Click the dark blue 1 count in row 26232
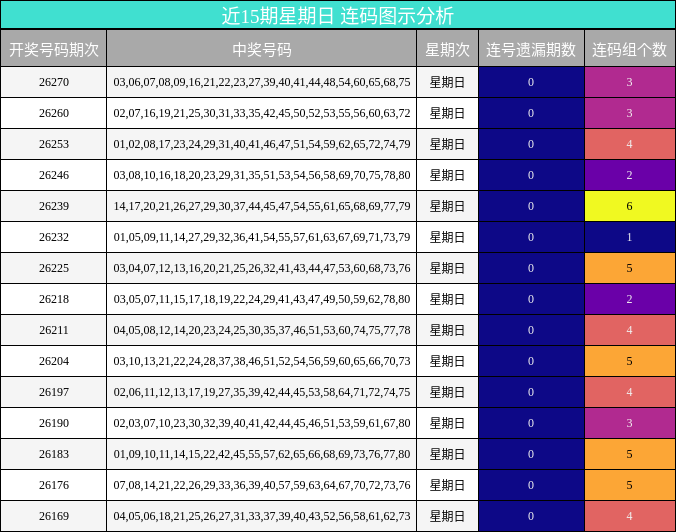676x532 pixels. 629,237
